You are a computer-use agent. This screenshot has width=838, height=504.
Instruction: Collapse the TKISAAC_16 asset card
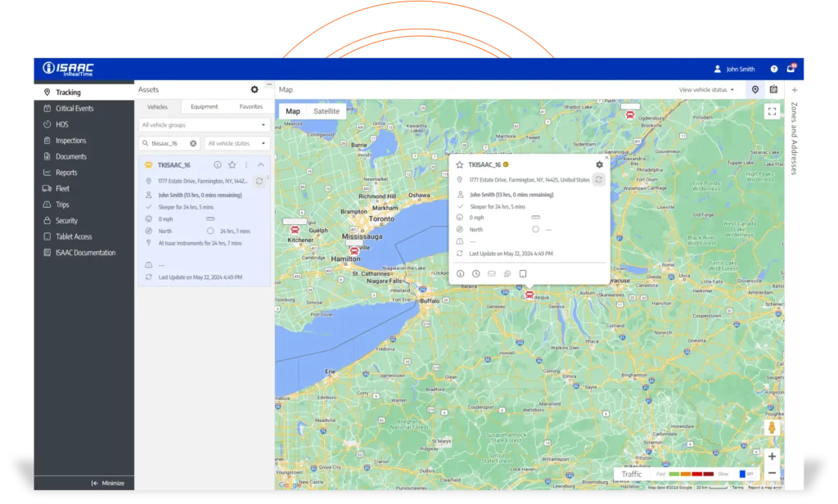tap(261, 164)
